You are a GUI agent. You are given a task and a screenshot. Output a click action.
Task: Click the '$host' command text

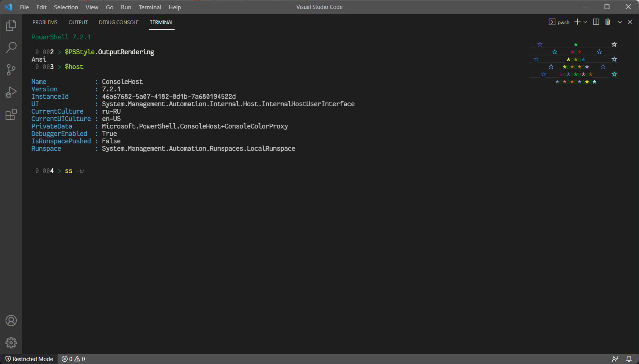pyautogui.click(x=74, y=67)
